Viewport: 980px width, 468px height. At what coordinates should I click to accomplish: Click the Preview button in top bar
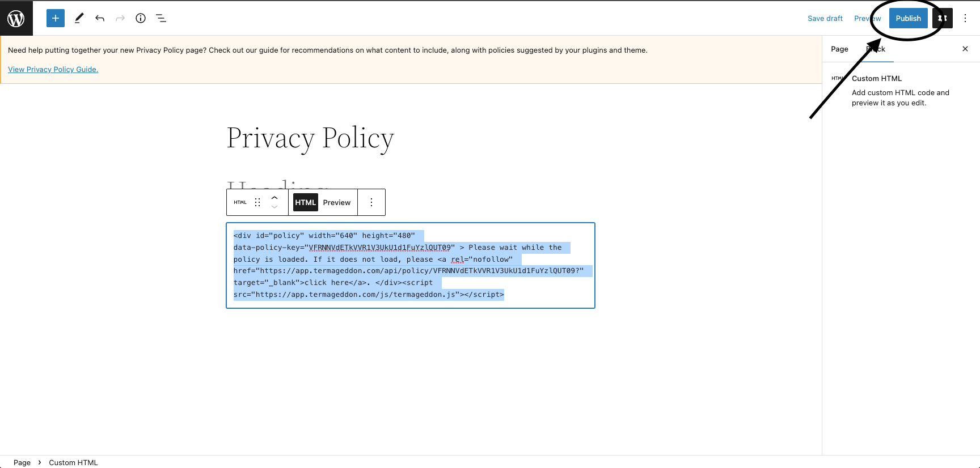pyautogui.click(x=868, y=18)
